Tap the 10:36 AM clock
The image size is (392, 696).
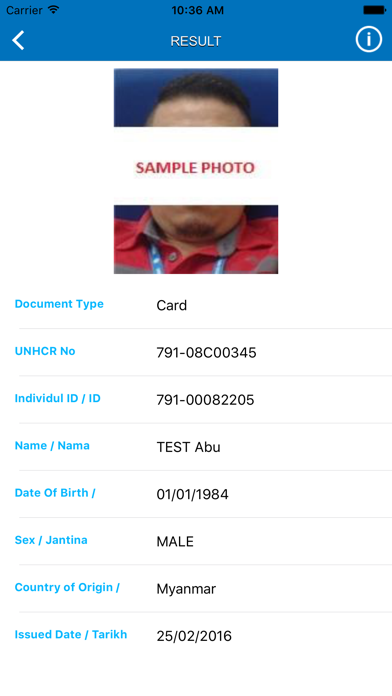coord(198,10)
